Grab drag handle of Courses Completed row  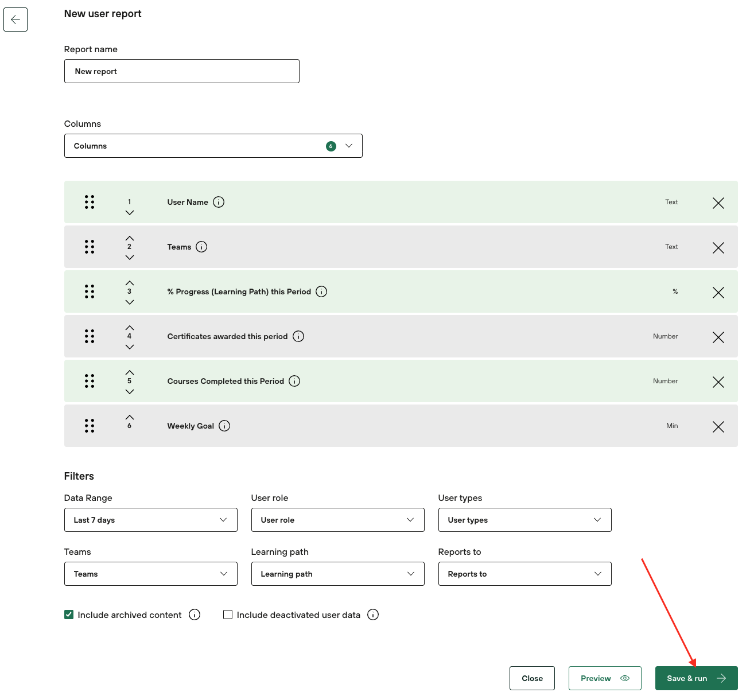click(x=90, y=381)
